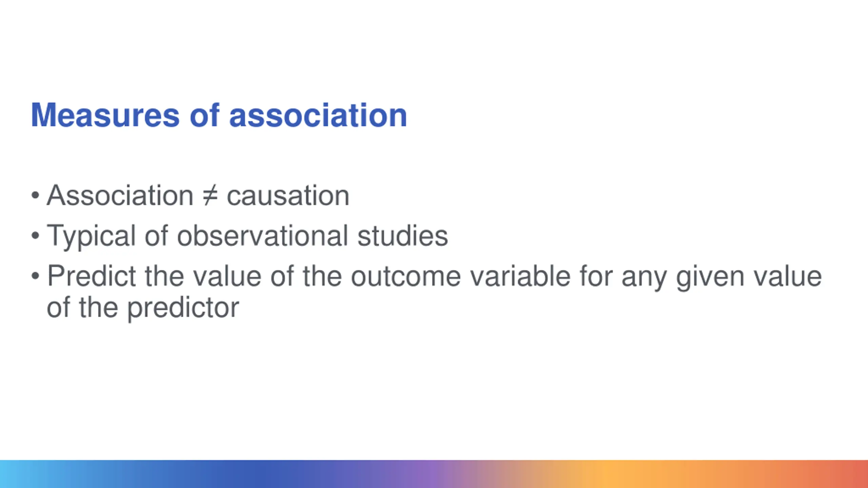Click the word 'studies' in the second bullet

pos(403,236)
